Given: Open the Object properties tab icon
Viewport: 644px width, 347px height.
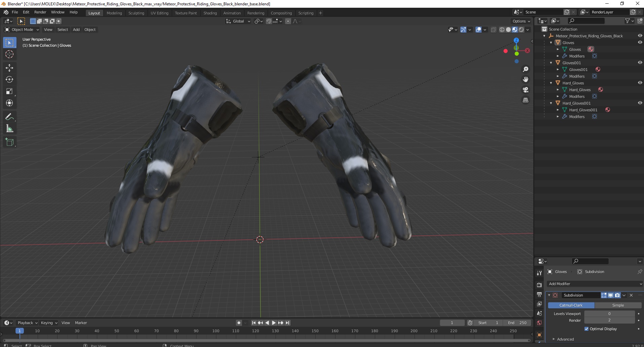Looking at the screenshot, I should pyautogui.click(x=539, y=335).
